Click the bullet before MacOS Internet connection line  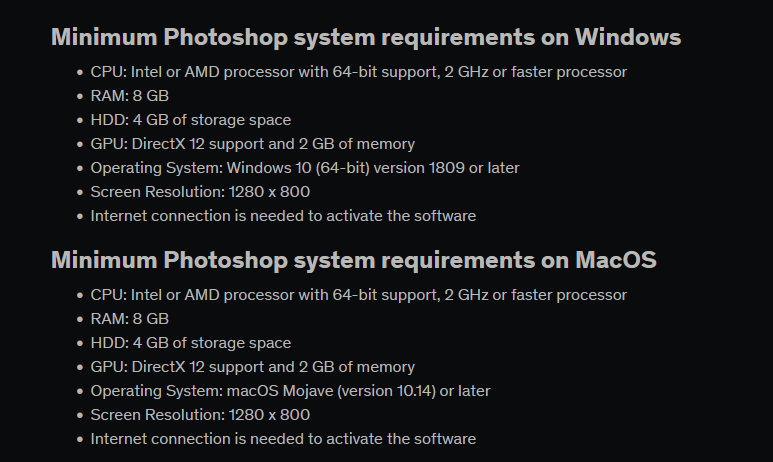tap(79, 439)
